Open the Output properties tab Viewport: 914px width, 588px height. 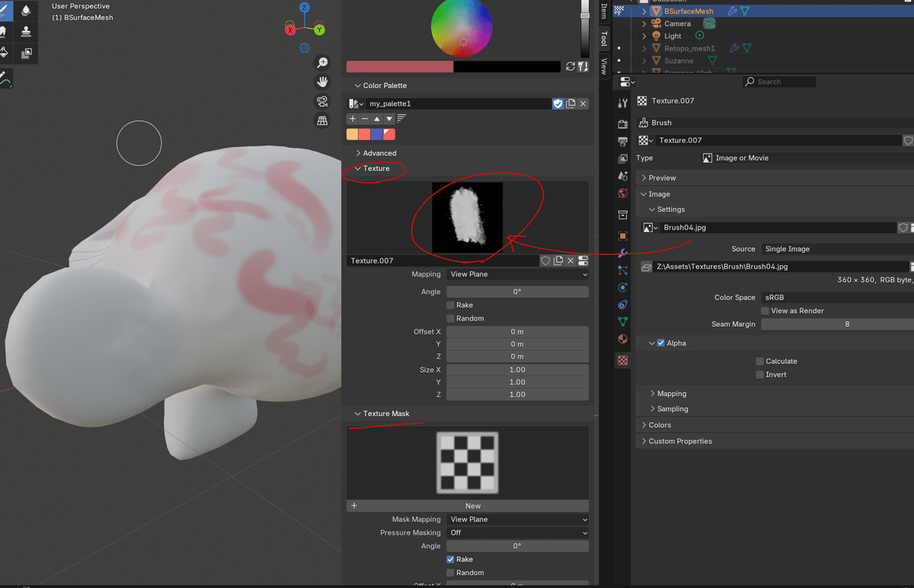coord(623,141)
